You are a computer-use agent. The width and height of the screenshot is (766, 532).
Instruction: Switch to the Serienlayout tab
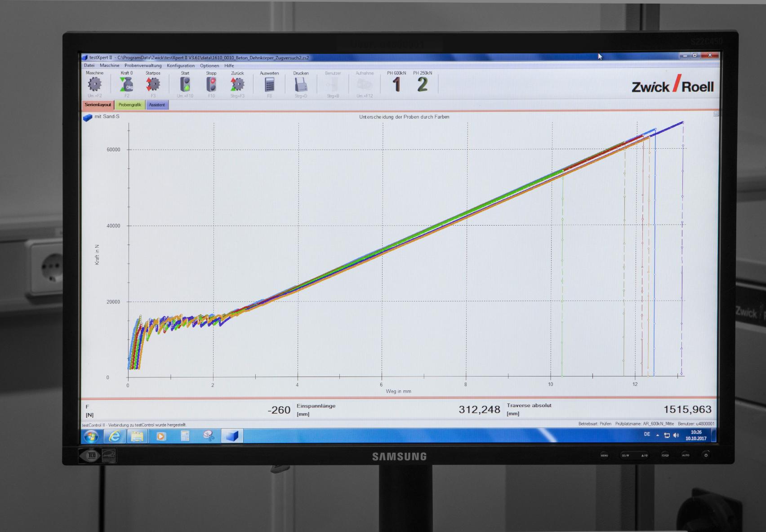[98, 105]
